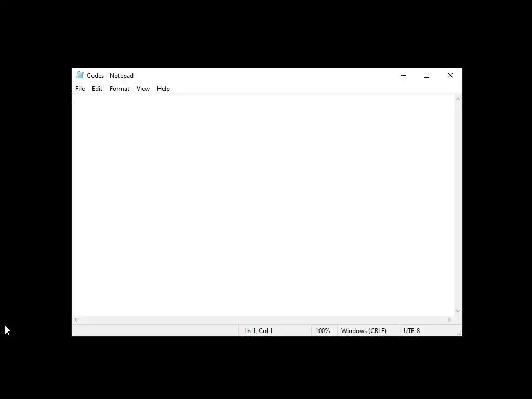Screen dimensions: 532x399
Task: Close the Codes Notepad window
Action: [450, 75]
